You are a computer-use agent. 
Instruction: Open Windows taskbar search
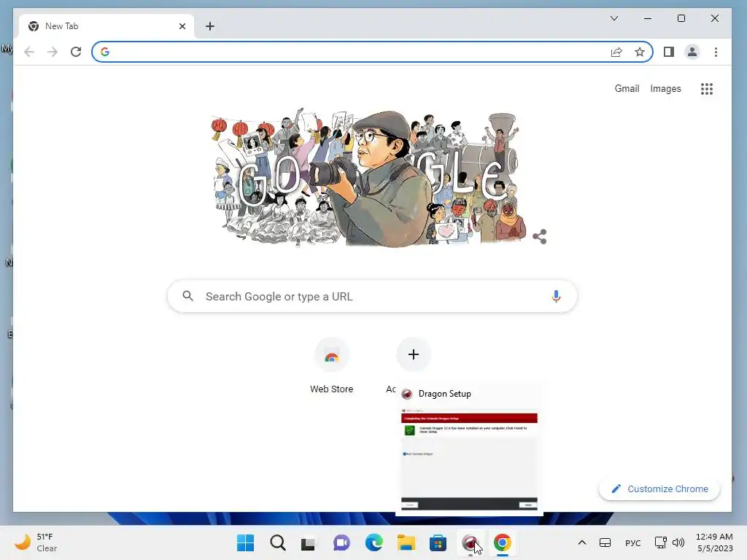click(x=278, y=542)
